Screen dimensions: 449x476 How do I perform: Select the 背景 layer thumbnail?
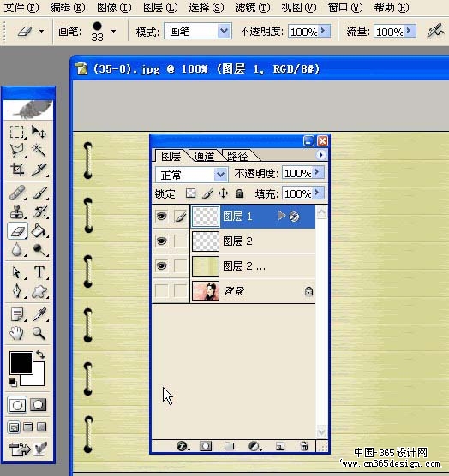tap(206, 291)
